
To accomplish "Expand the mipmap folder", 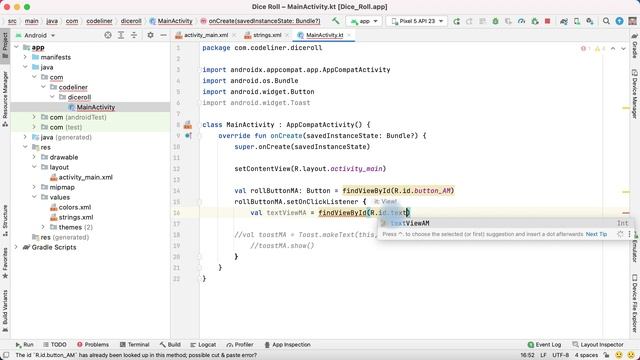I will tap(34, 187).
